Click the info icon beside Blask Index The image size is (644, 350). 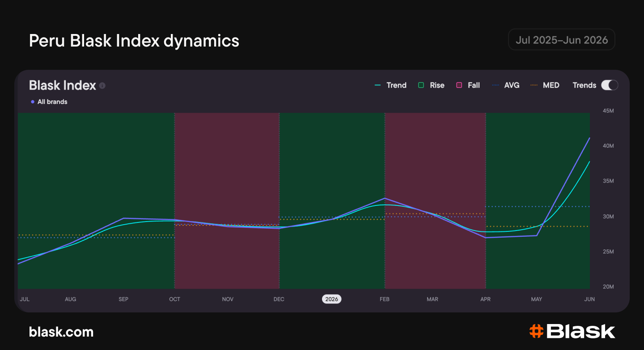tap(102, 85)
